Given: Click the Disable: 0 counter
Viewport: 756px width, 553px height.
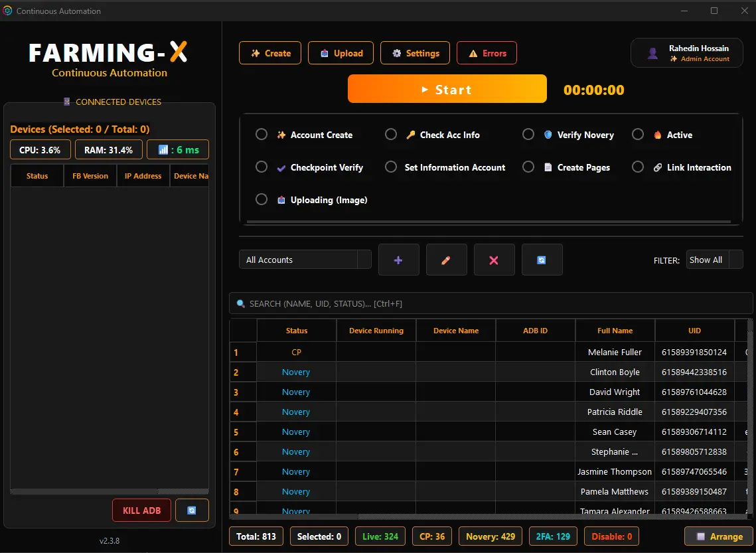Looking at the screenshot, I should (611, 536).
